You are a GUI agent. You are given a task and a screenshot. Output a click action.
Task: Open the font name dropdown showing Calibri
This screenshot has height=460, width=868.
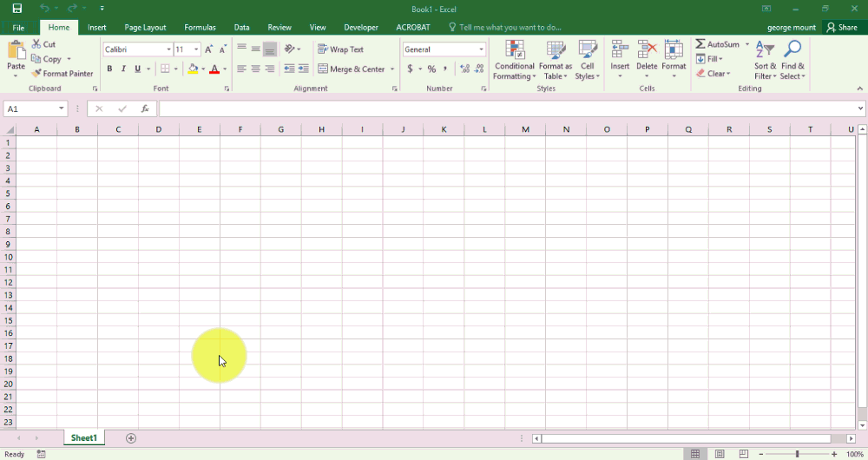point(168,49)
